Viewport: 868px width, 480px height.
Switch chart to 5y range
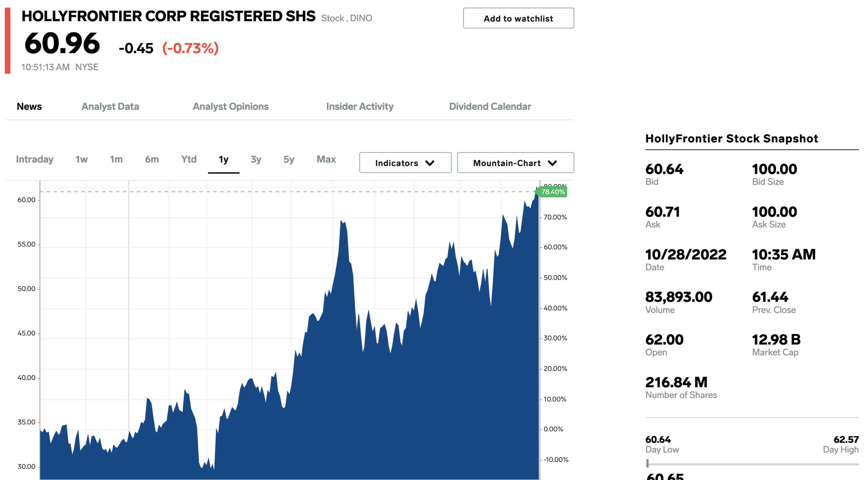click(289, 159)
